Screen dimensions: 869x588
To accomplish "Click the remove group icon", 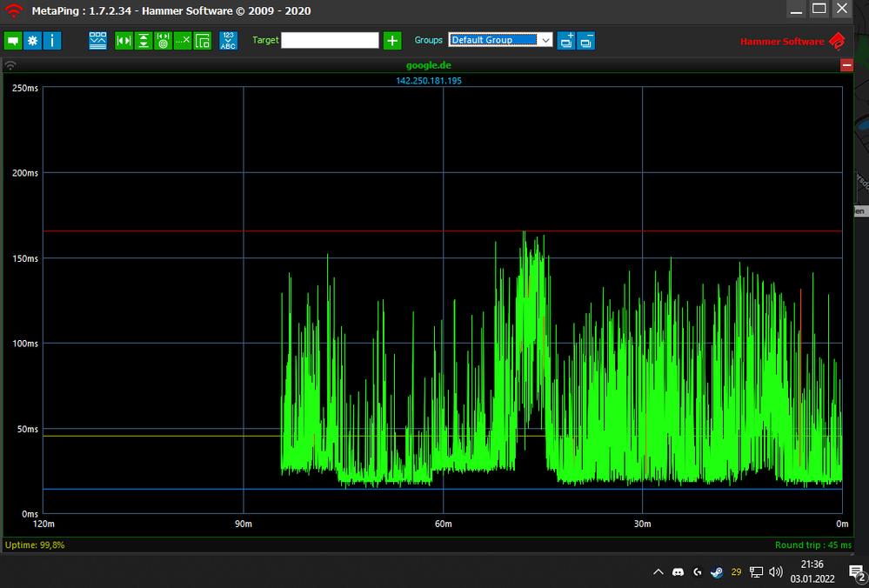I will tap(586, 41).
